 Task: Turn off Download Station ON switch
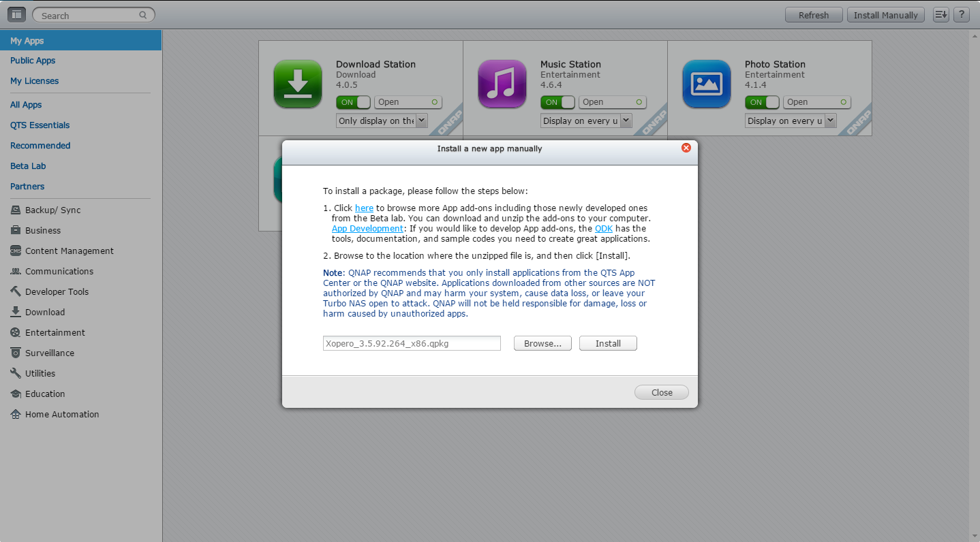pyautogui.click(x=353, y=102)
